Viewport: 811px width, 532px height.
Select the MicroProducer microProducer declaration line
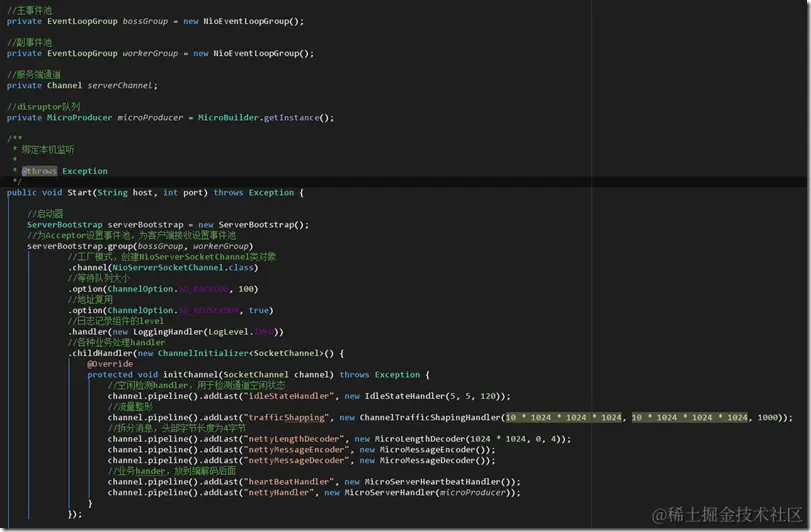pyautogui.click(x=171, y=118)
